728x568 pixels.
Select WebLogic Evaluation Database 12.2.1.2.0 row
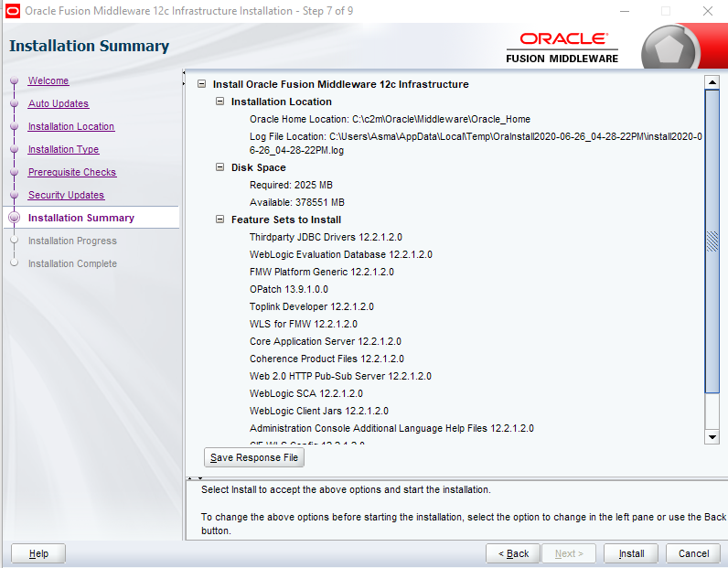click(x=341, y=254)
